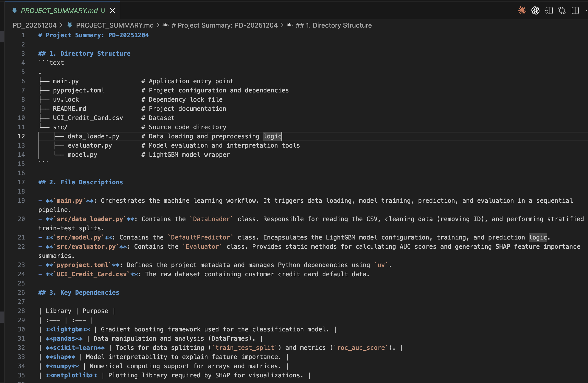Click the abc symbol icon before '1. Directory Structure'

290,25
